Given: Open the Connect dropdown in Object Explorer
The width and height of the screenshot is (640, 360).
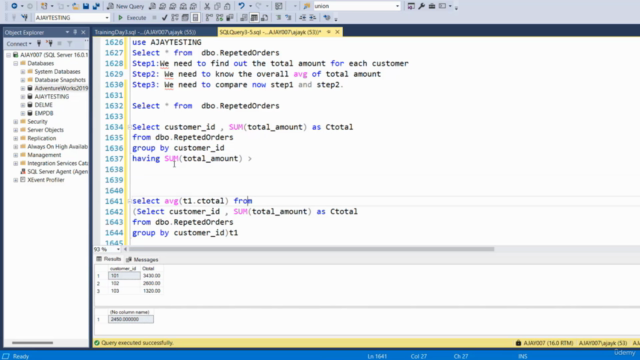Looking at the screenshot, I should point(19,44).
